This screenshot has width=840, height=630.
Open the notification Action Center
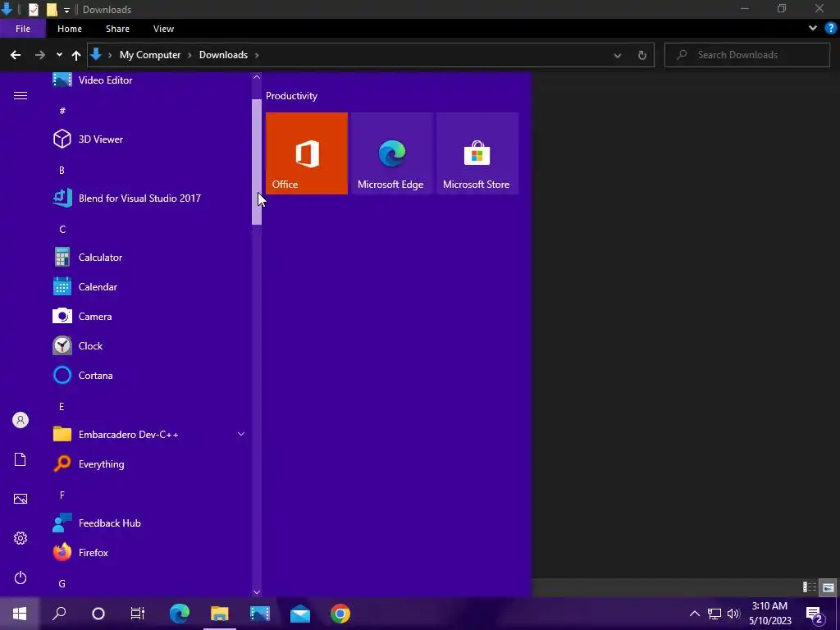point(815,614)
